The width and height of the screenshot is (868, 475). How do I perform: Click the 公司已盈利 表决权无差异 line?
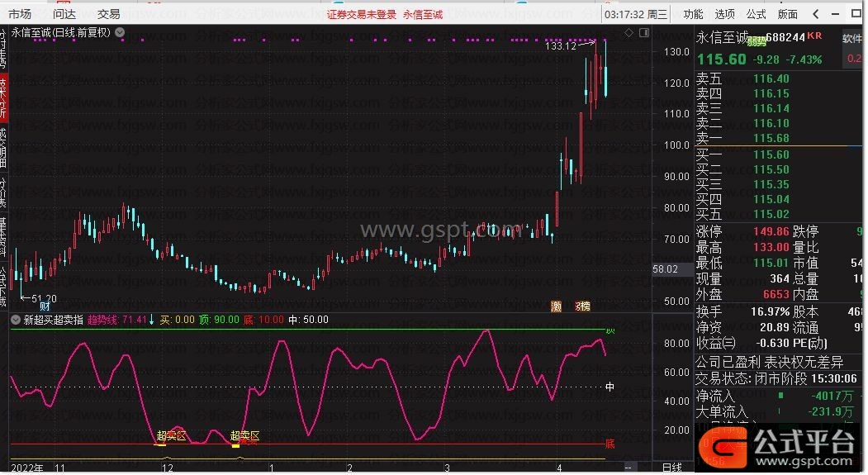pos(769,363)
